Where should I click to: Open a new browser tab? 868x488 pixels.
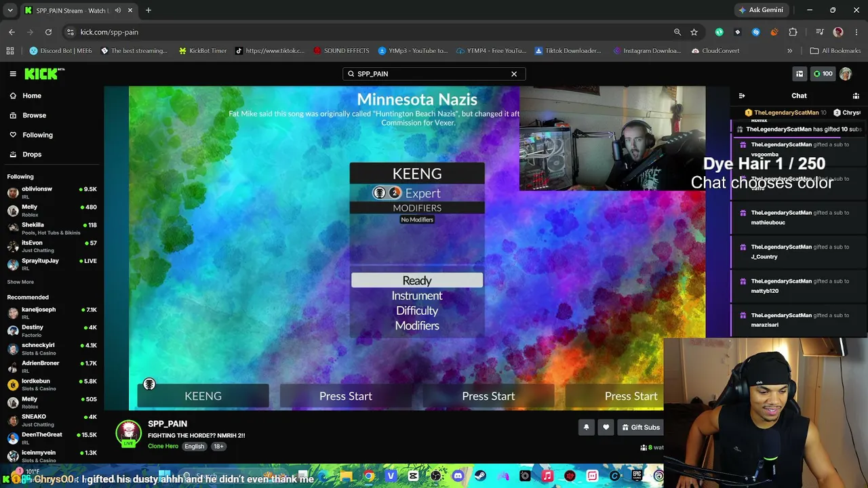(x=149, y=10)
